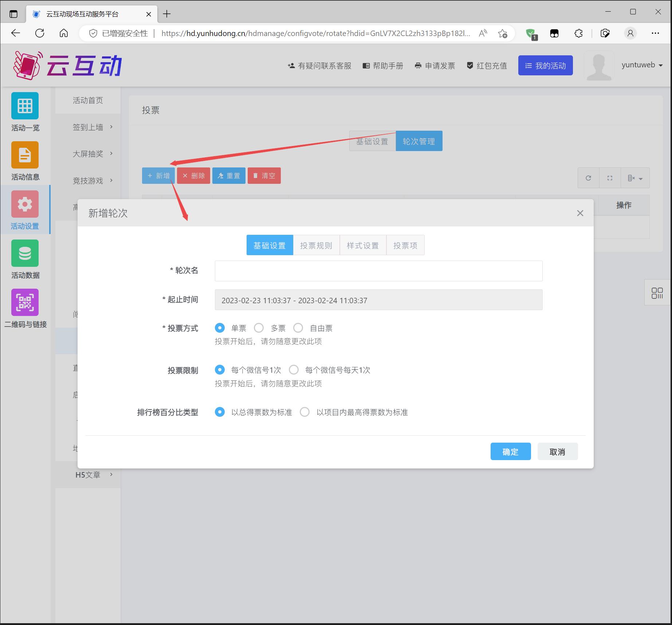Click the 确定 button
Screen dimensions: 672x625
[510, 452]
